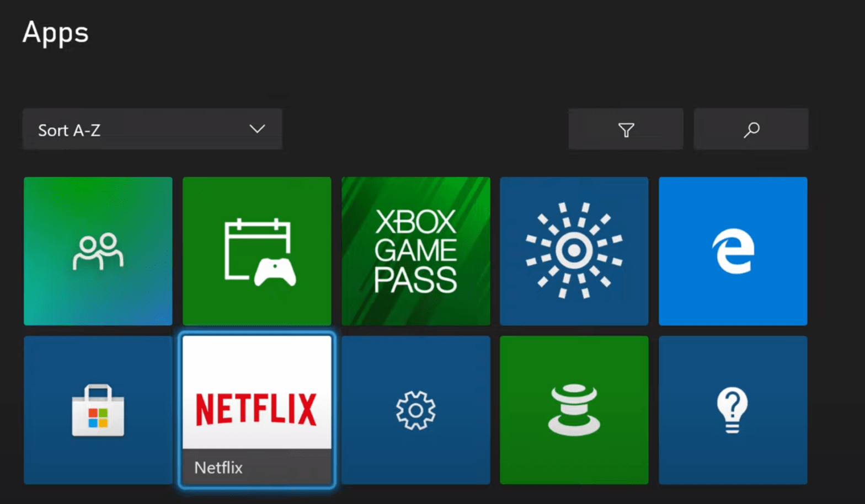This screenshot has height=504, width=865.
Task: Click the Apps heading text
Action: [x=55, y=34]
